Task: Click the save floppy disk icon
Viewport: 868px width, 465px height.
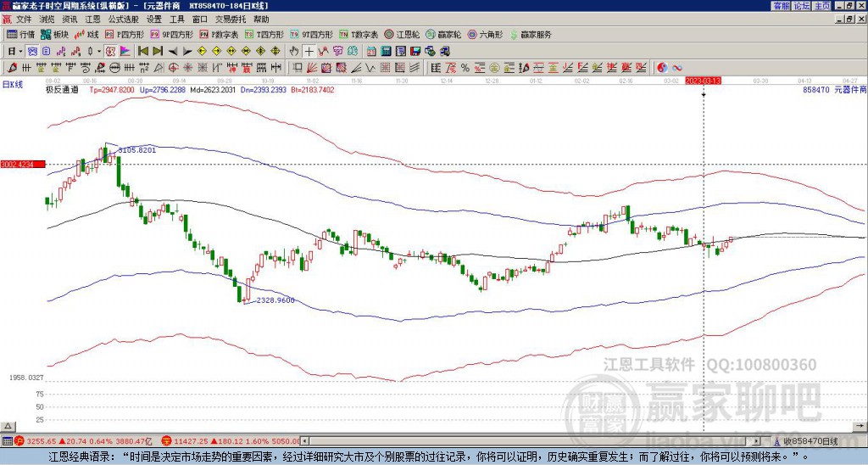Action: [415, 52]
